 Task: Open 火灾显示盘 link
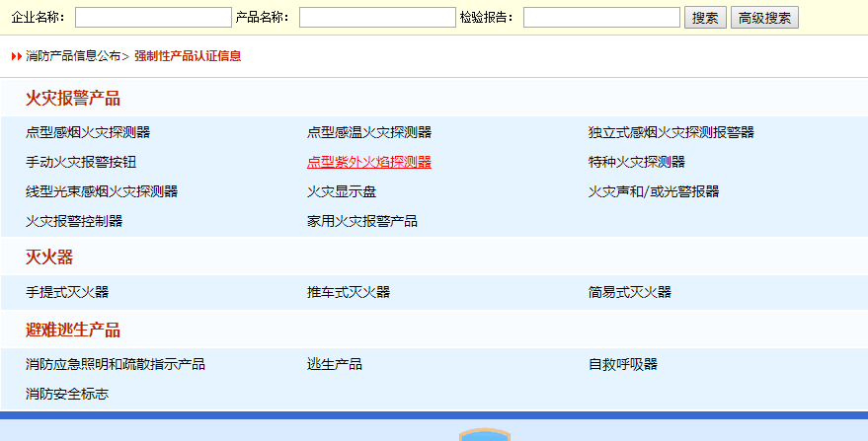(341, 191)
